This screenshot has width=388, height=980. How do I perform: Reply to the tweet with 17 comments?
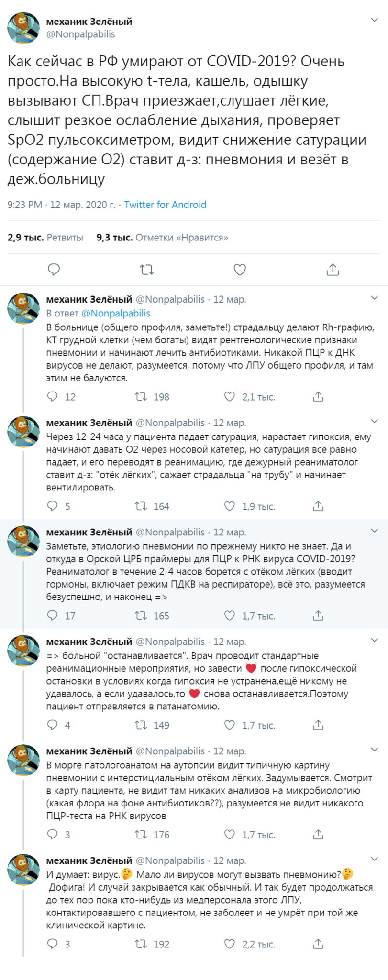pos(53,616)
